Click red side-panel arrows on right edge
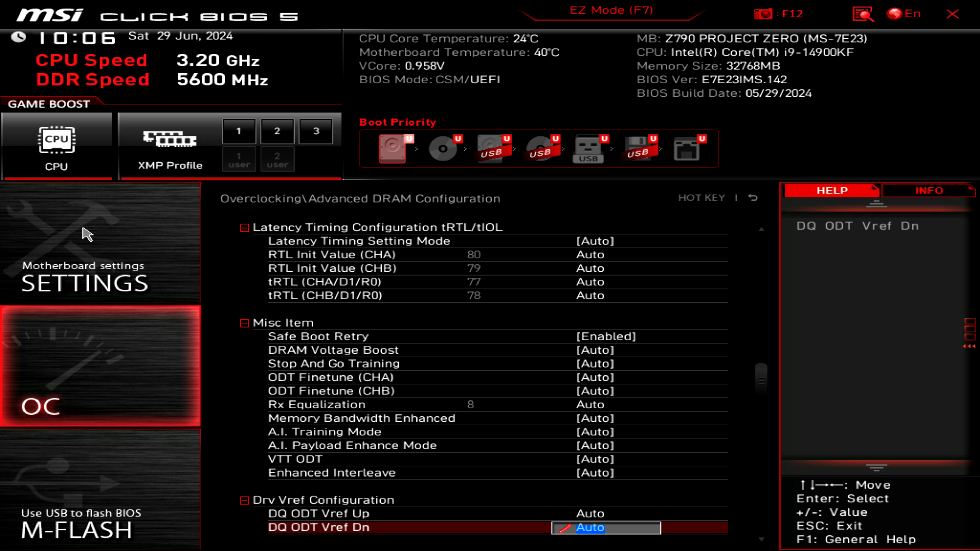Image resolution: width=980 pixels, height=551 pixels. coord(969,346)
